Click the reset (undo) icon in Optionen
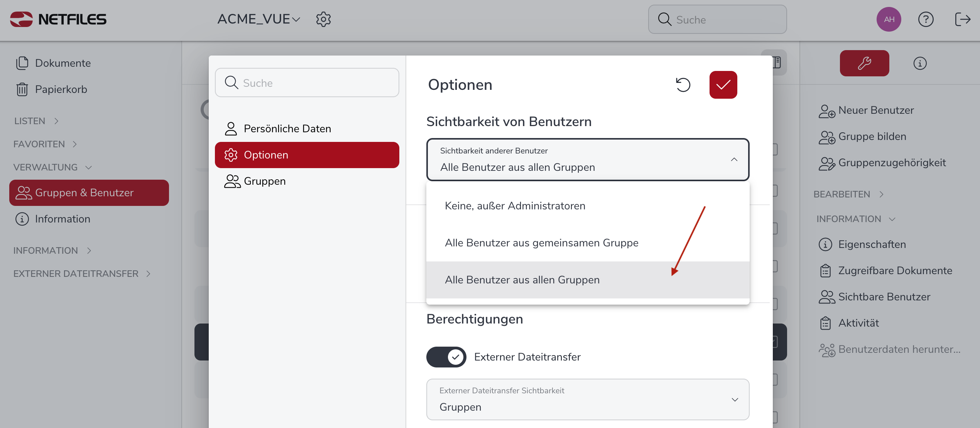 (683, 85)
